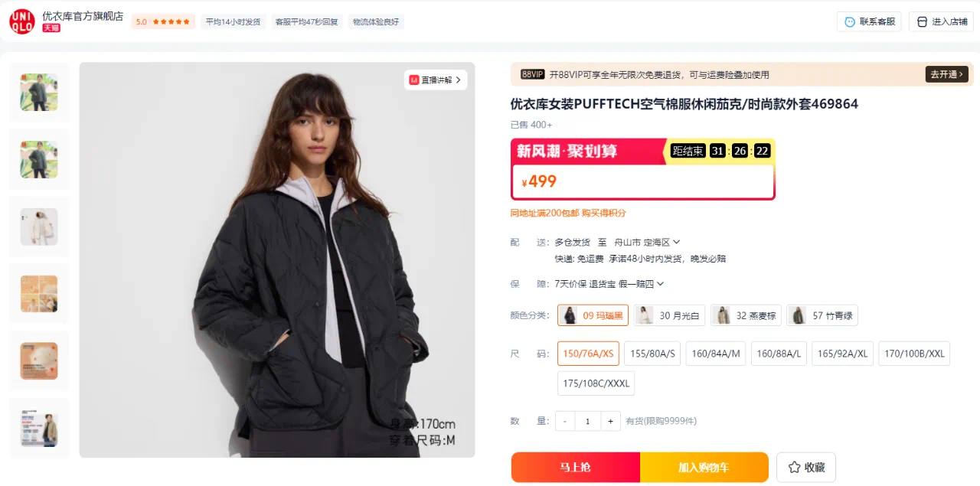
Task: Expand the 定海区 delivery location dropdown
Action: click(x=661, y=242)
